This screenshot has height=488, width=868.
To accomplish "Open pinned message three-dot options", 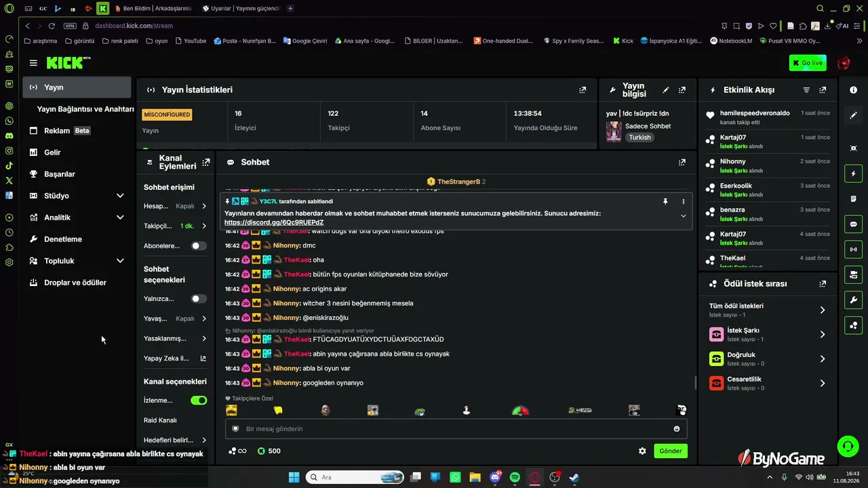I will (x=683, y=201).
